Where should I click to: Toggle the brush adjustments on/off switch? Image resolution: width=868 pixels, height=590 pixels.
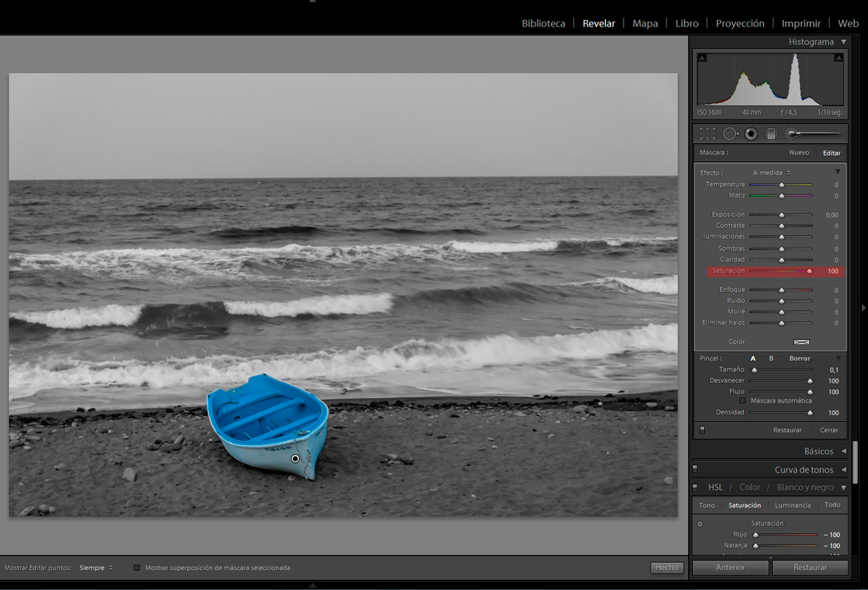(703, 430)
